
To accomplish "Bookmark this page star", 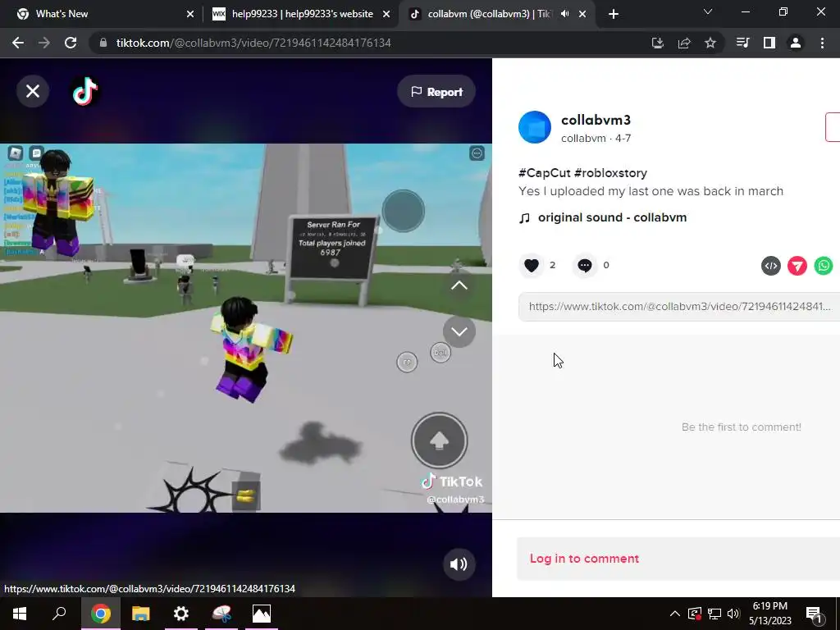I will pyautogui.click(x=710, y=43).
